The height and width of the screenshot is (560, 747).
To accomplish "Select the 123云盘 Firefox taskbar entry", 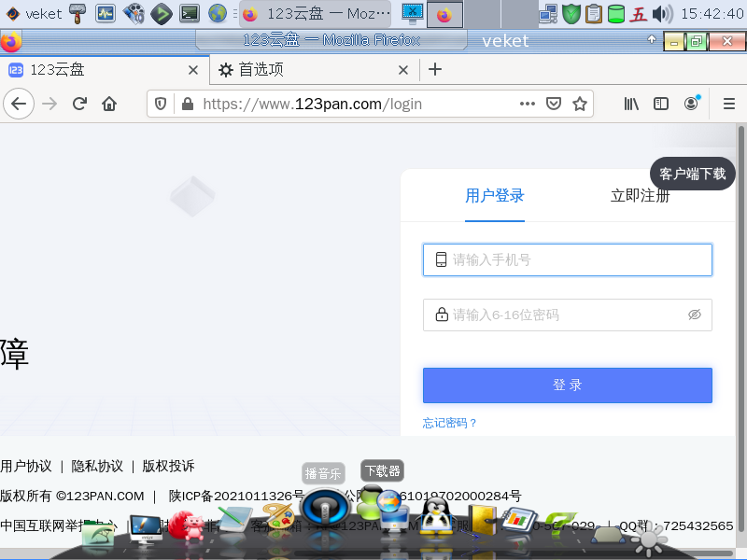I will [x=316, y=14].
